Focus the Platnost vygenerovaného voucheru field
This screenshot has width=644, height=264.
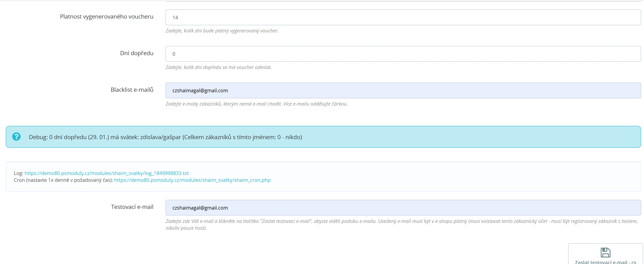[403, 17]
